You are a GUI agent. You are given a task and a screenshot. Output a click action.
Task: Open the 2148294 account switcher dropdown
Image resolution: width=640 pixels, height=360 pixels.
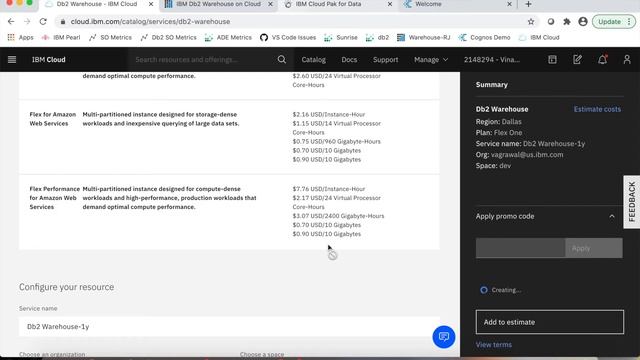pos(491,60)
